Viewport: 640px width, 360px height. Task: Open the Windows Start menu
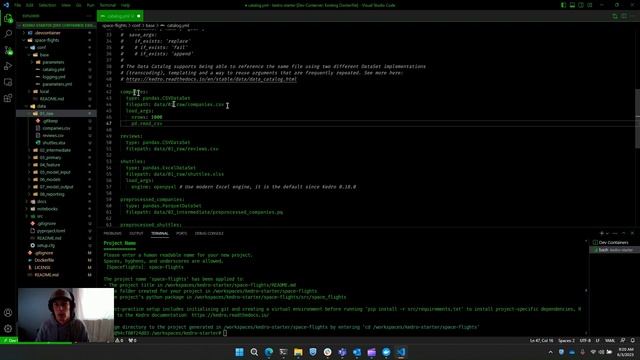click(240, 352)
